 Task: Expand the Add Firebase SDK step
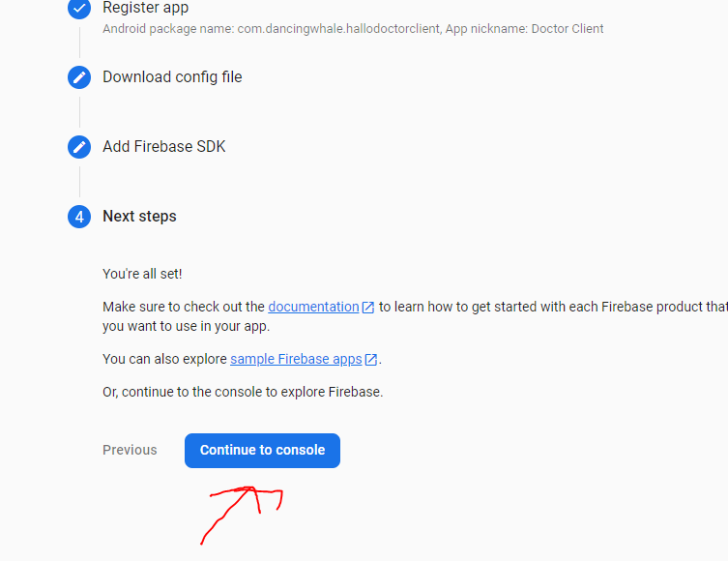[x=163, y=147]
